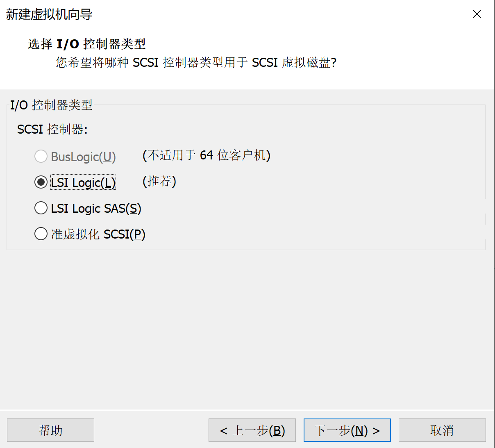The height and width of the screenshot is (448, 495).
Task: Click the SCSI 控制器: label
Action: point(52,129)
